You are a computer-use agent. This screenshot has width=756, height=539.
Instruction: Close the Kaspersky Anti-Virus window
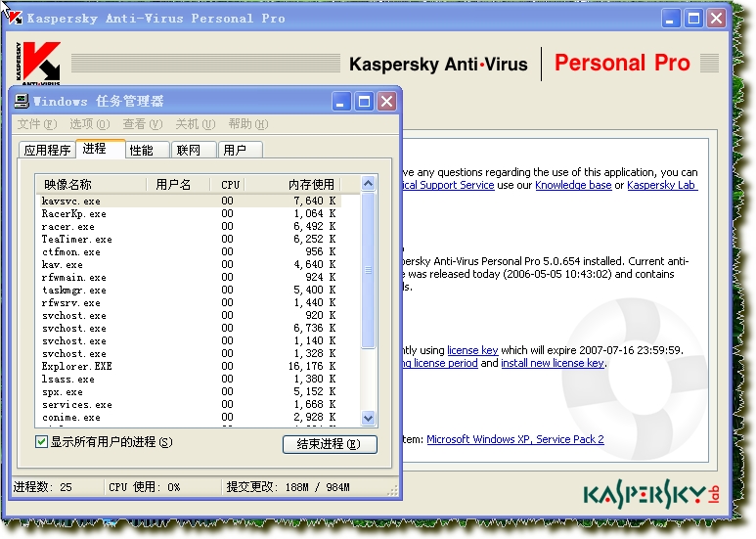[x=717, y=19]
